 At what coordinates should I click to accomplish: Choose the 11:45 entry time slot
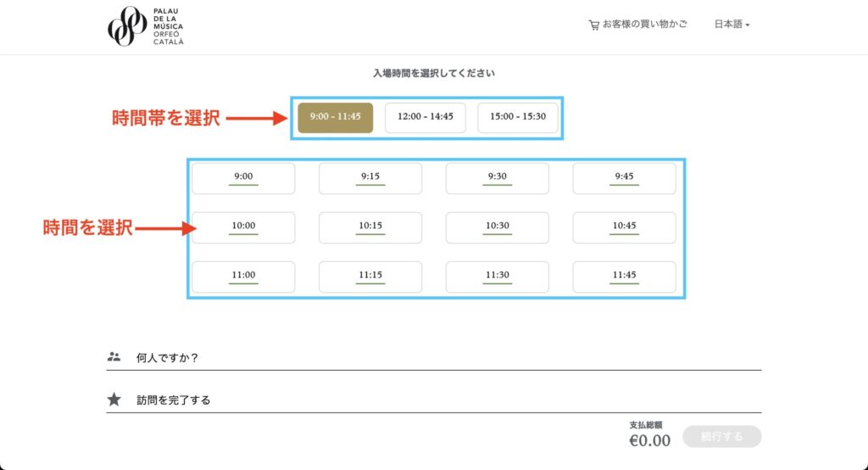pos(624,277)
